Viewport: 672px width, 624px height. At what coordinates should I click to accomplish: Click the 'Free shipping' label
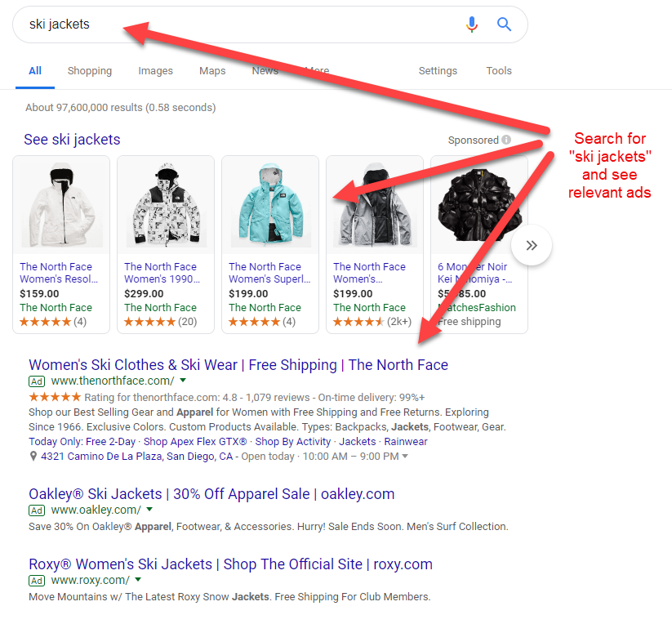coord(470,322)
